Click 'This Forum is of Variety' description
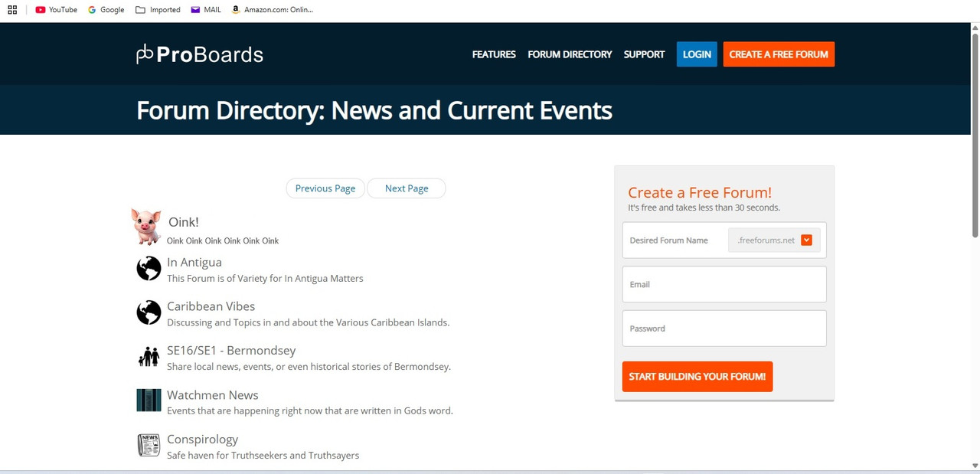Viewport: 980px width, 474px height. (265, 279)
